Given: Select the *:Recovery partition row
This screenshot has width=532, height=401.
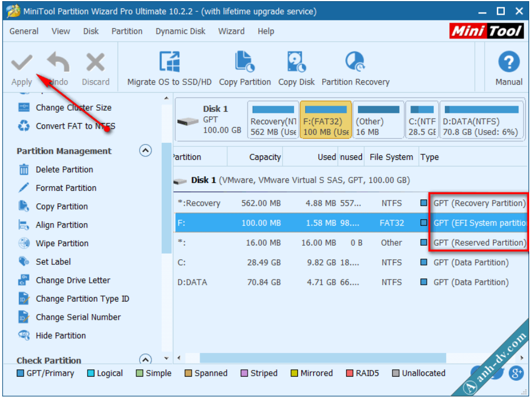Looking at the screenshot, I should (351, 203).
